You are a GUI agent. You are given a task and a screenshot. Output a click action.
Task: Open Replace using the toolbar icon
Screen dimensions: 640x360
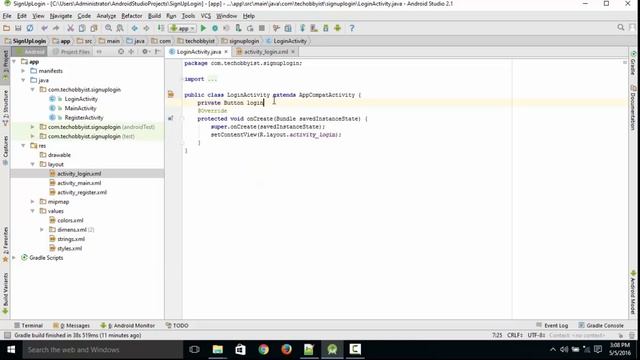[x=120, y=28]
